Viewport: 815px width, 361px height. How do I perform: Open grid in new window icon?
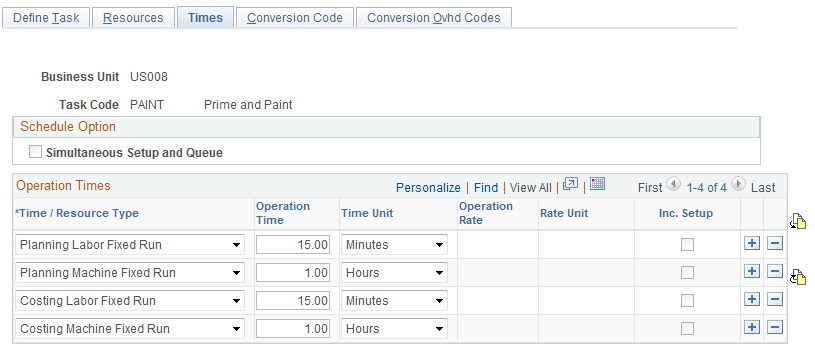(x=570, y=184)
